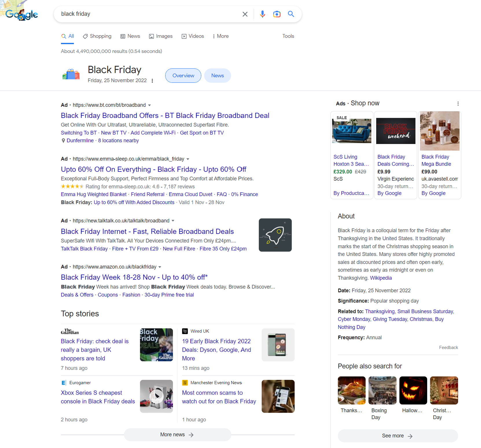Screen dimensions: 481x448
Task: Select the All results tab
Action: (67, 36)
